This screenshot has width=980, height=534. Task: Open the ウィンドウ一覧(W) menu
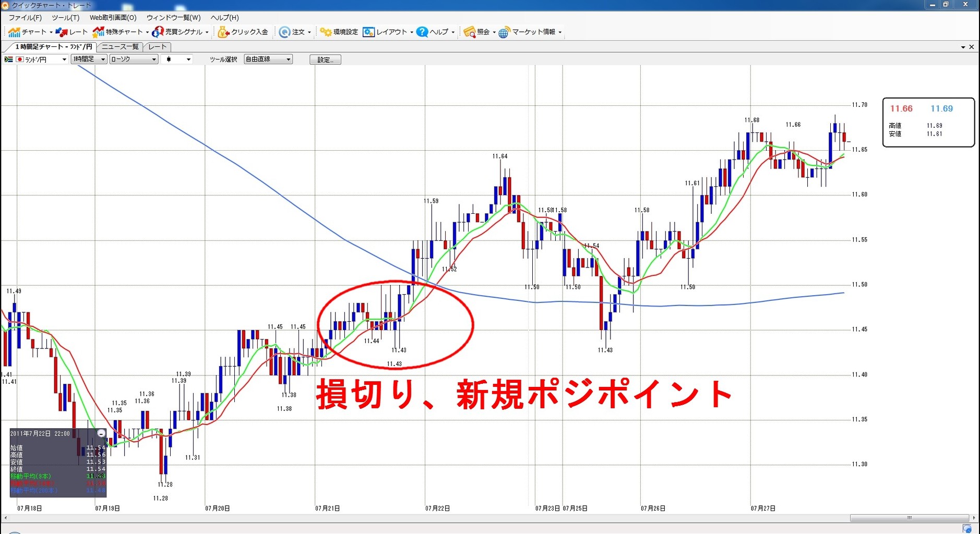174,18
